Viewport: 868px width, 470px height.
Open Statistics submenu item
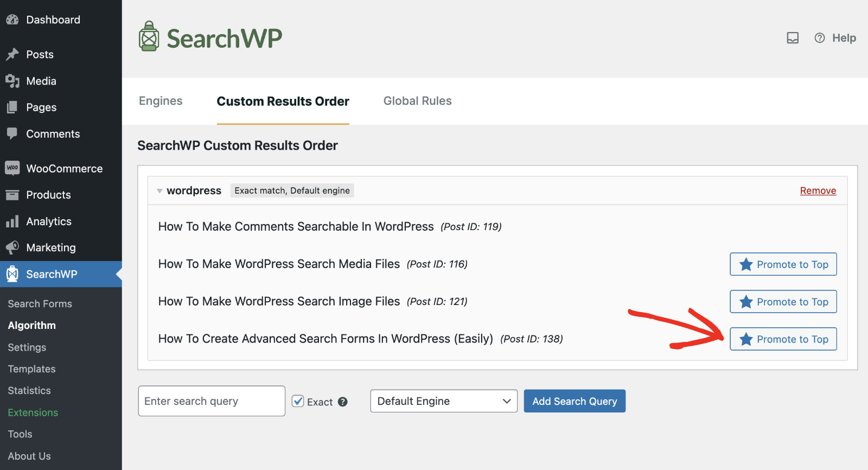tap(29, 391)
